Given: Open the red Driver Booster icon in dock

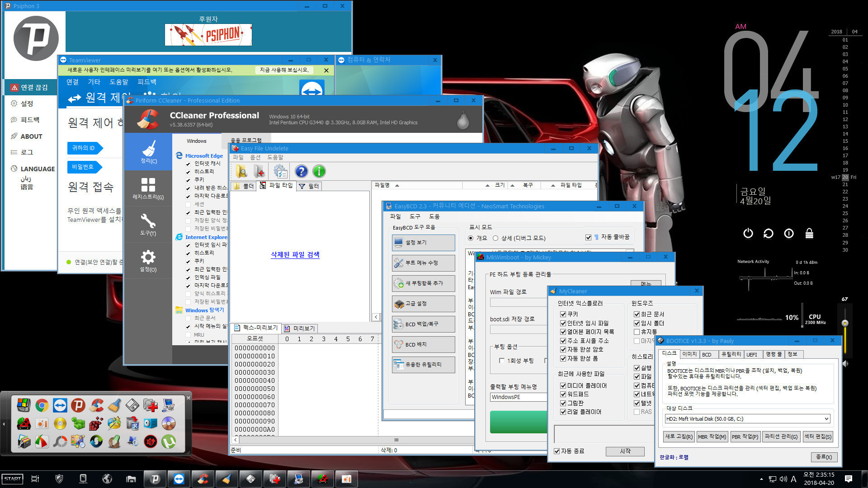Looking at the screenshot, I should tap(150, 441).
